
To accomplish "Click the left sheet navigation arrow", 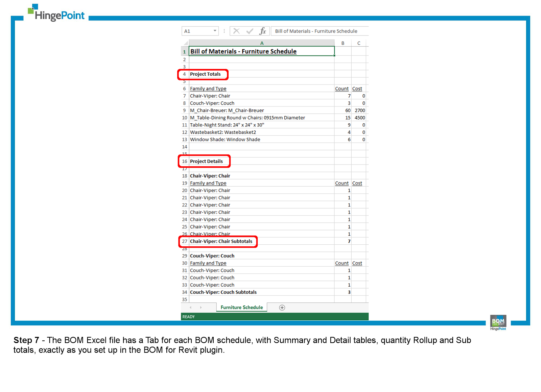I will click(x=191, y=307).
